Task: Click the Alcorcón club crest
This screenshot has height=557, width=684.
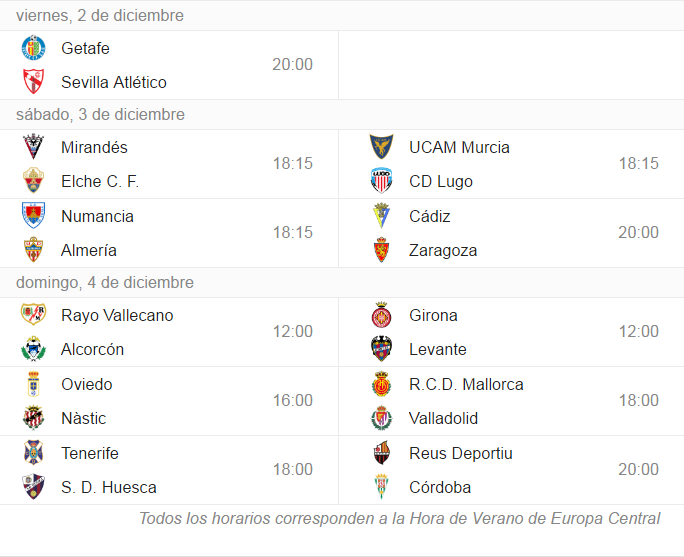Action: click(34, 349)
